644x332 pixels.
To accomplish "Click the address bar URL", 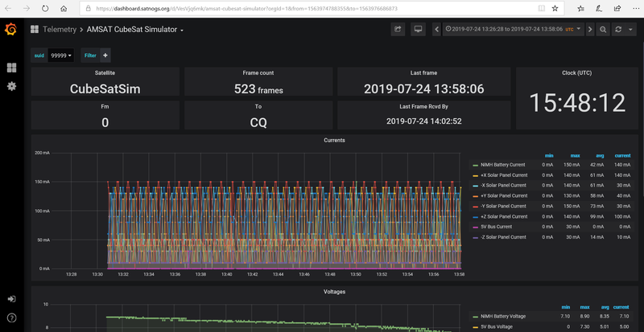I will (246, 8).
